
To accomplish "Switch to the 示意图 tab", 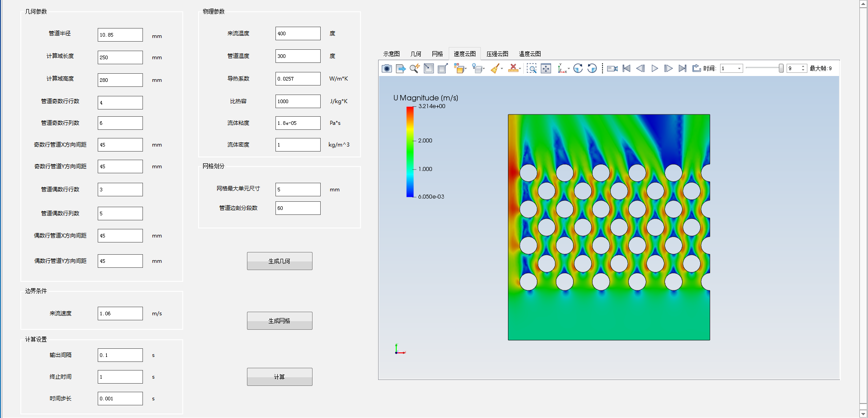I will [x=391, y=54].
